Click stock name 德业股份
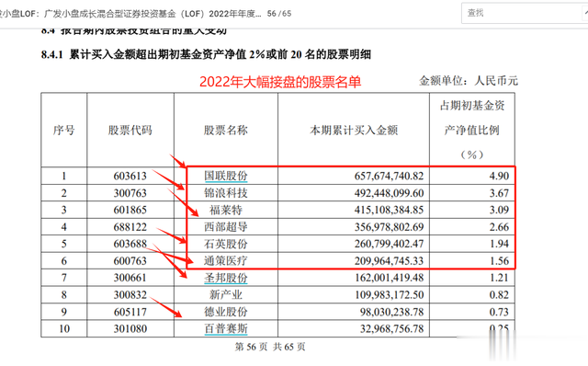Viewport: 588px width, 366px height. click(x=226, y=312)
